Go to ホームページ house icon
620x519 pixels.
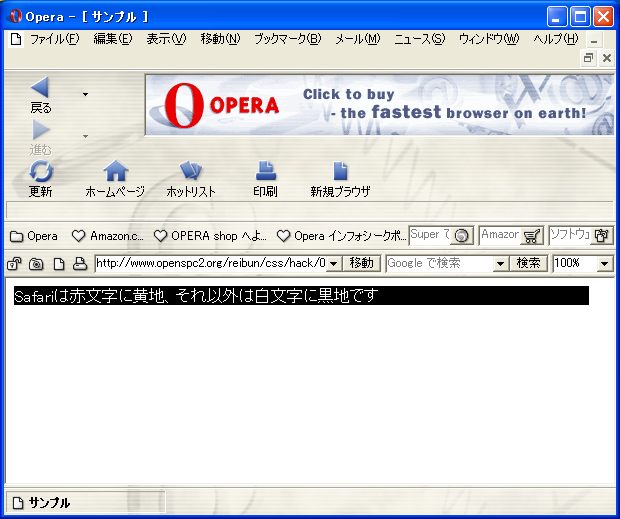tap(115, 171)
